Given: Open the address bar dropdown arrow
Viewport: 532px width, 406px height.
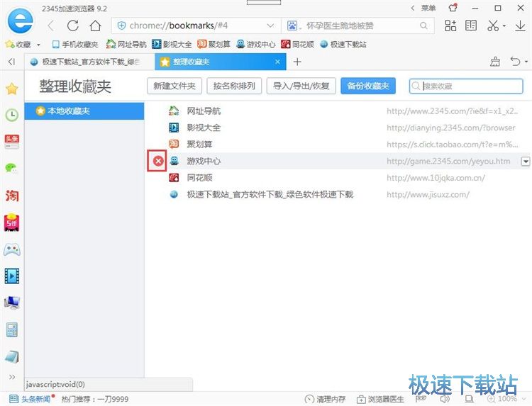Looking at the screenshot, I should point(270,26).
